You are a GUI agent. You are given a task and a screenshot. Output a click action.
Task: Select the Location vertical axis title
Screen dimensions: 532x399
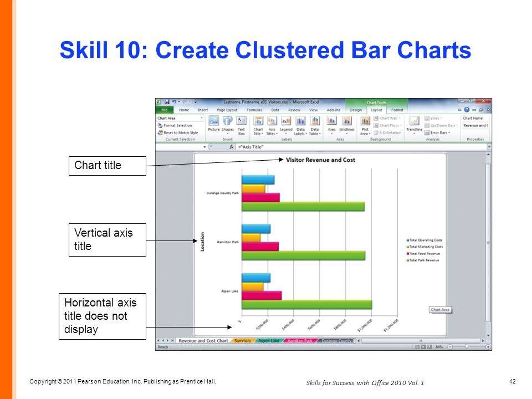coord(202,241)
